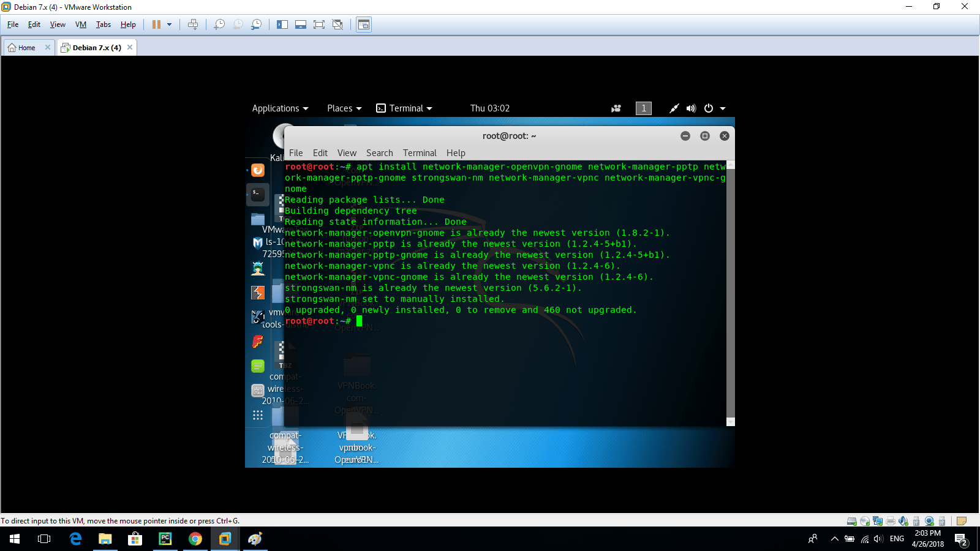Screen dimensions: 980x551
Task: Launch BeEF from the Kali dock
Action: 258,317
